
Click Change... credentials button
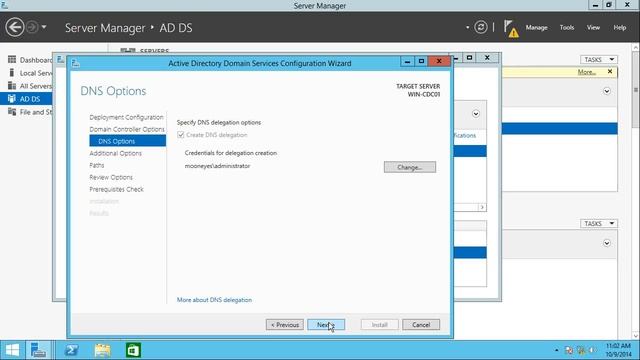pyautogui.click(x=409, y=167)
